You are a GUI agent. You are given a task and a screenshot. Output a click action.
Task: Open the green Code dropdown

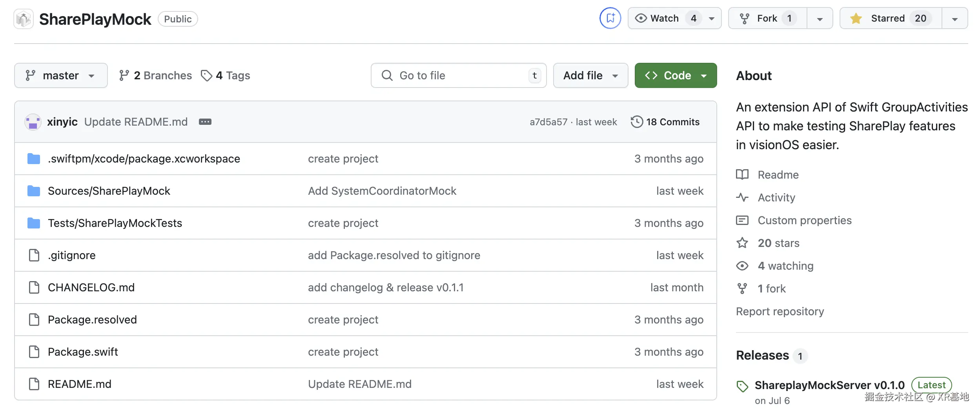[676, 75]
